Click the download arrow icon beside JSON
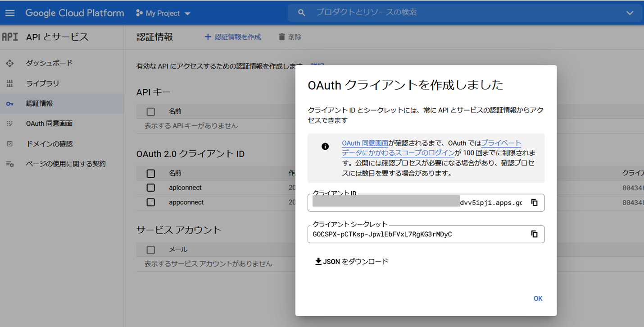The height and width of the screenshot is (327, 644). [x=318, y=262]
